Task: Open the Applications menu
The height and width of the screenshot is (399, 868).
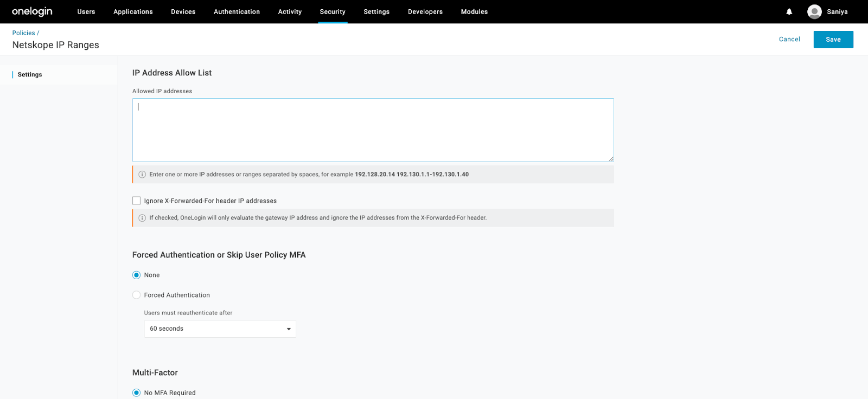Action: pyautogui.click(x=133, y=11)
